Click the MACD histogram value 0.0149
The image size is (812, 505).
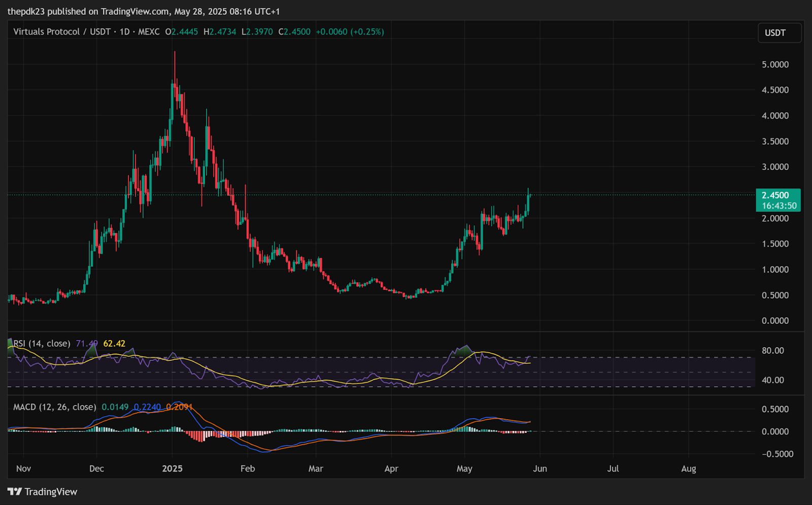(x=115, y=407)
